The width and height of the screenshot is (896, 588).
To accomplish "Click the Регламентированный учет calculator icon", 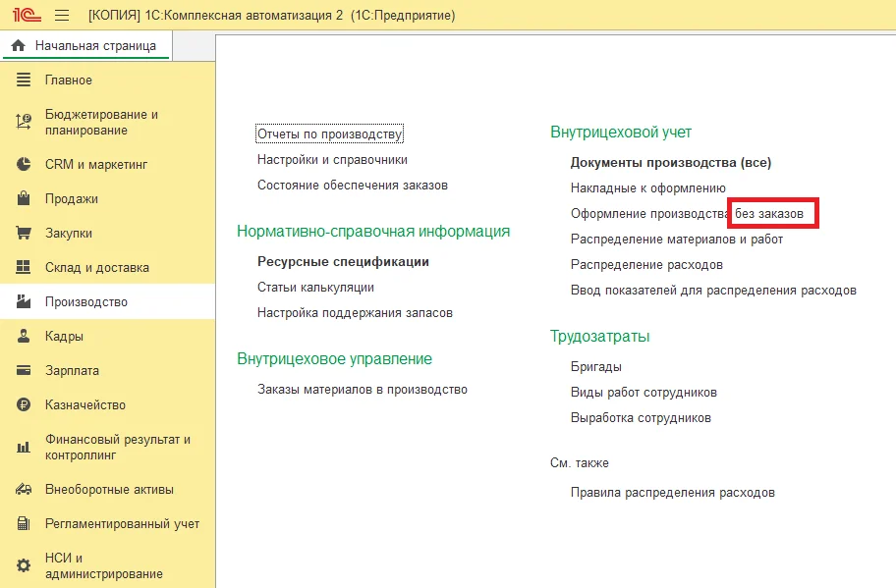I will click(24, 523).
